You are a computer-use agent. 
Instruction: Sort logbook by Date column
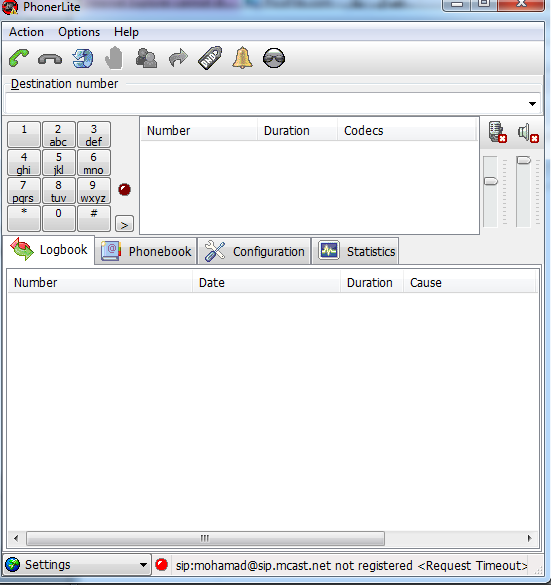266,282
